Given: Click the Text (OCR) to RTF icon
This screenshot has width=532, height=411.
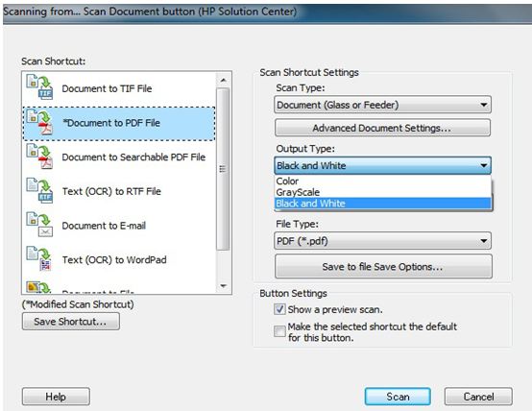Looking at the screenshot, I should click(39, 191).
